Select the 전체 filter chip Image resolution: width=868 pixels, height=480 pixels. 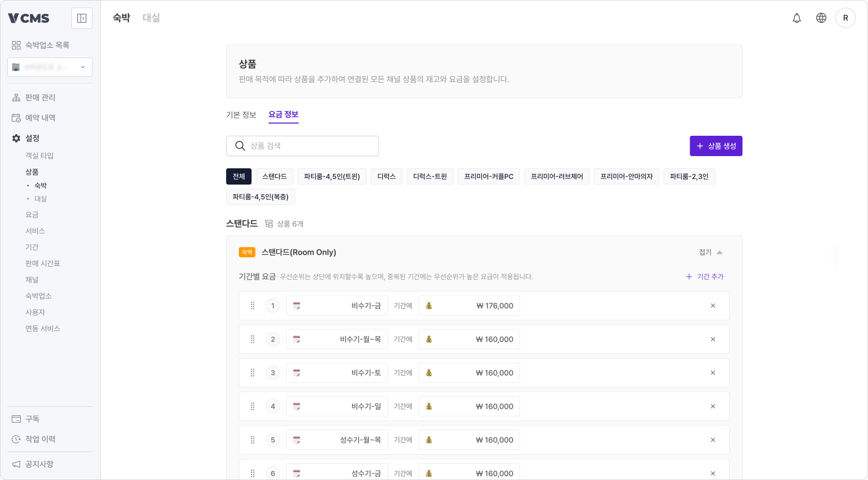(x=239, y=176)
